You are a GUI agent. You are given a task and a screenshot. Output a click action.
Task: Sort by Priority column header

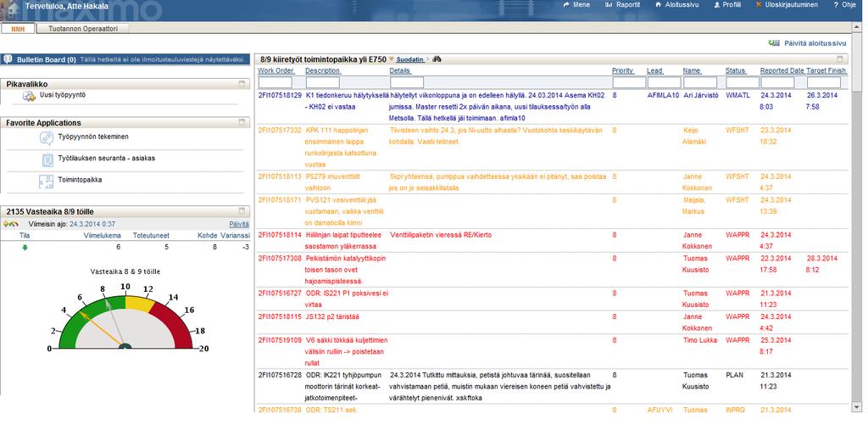pyautogui.click(x=622, y=71)
